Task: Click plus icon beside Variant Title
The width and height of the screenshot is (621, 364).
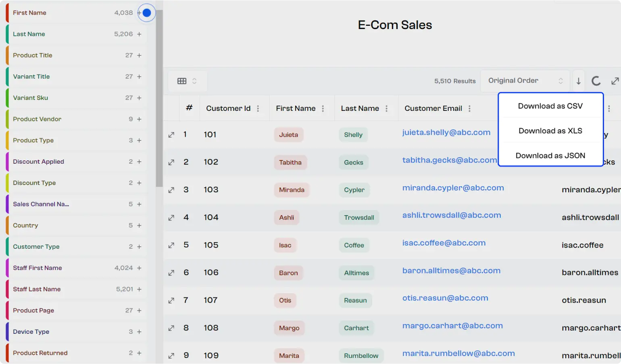Action: point(139,77)
